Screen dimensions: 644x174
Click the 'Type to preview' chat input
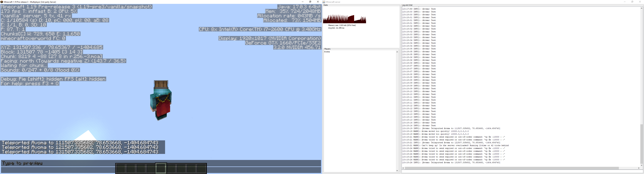[161, 163]
